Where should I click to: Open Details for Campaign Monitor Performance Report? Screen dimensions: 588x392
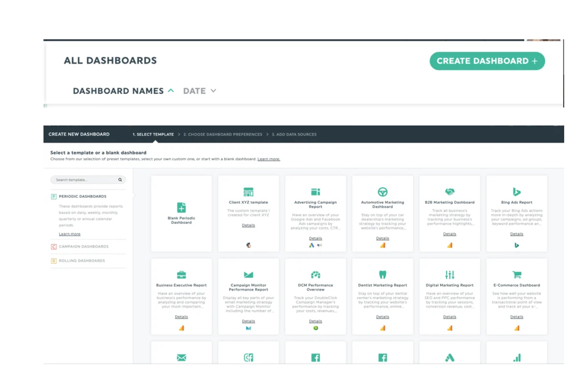[x=248, y=321]
